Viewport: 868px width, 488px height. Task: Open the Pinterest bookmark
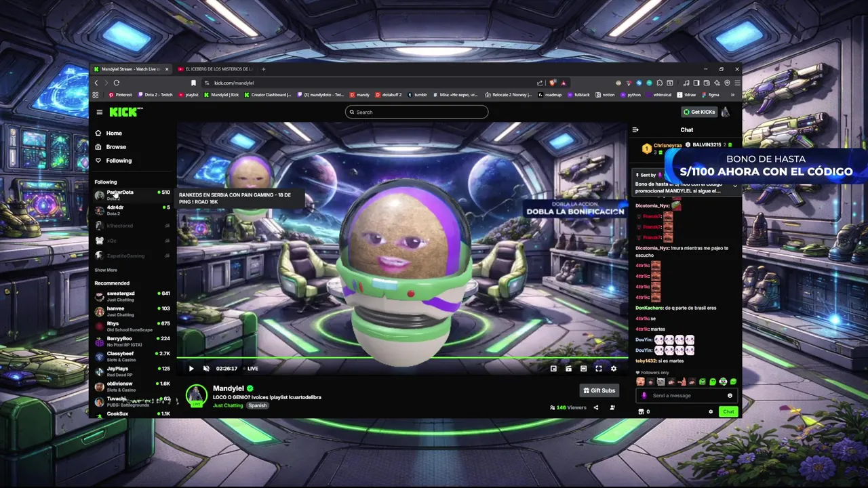120,95
